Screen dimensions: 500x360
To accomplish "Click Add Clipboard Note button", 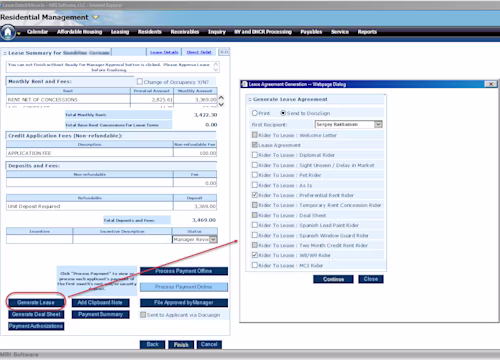I will (100, 302).
